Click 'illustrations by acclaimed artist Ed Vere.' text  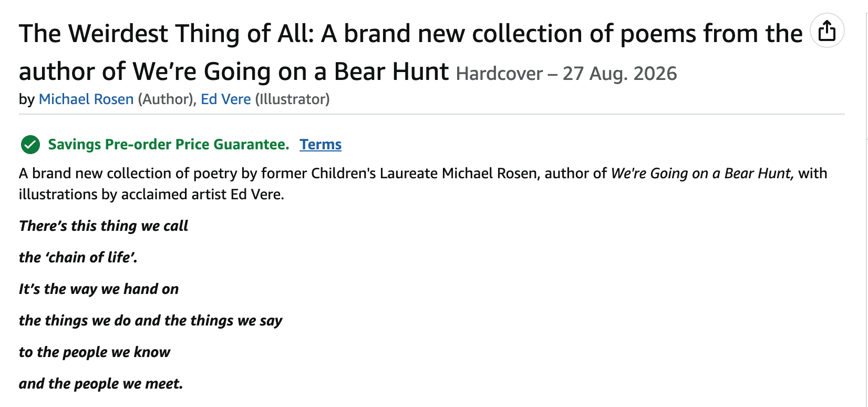[x=151, y=195]
